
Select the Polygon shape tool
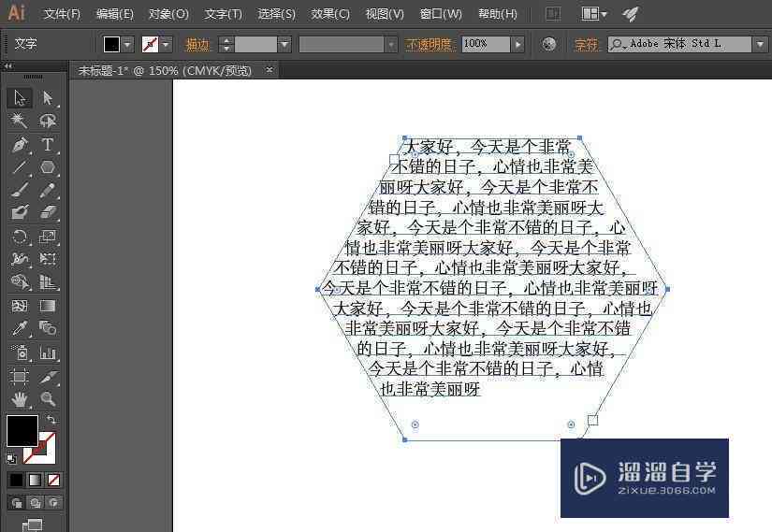click(x=48, y=167)
